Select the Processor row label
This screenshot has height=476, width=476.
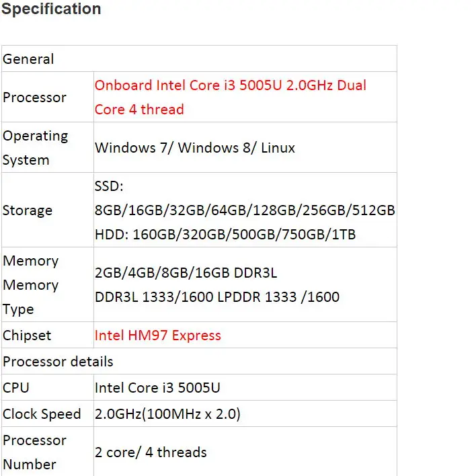click(x=34, y=97)
